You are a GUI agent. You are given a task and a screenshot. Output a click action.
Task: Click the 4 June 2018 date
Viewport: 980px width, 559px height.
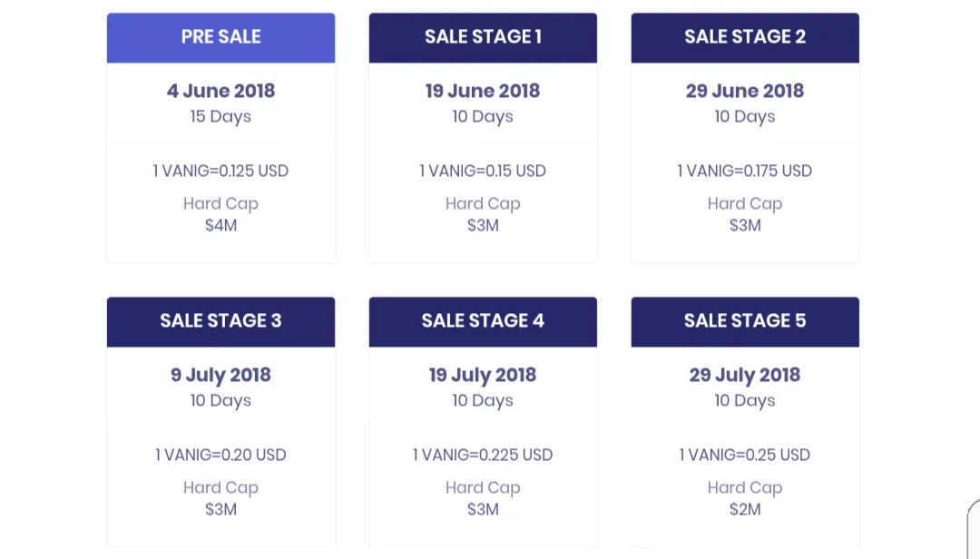(x=220, y=91)
